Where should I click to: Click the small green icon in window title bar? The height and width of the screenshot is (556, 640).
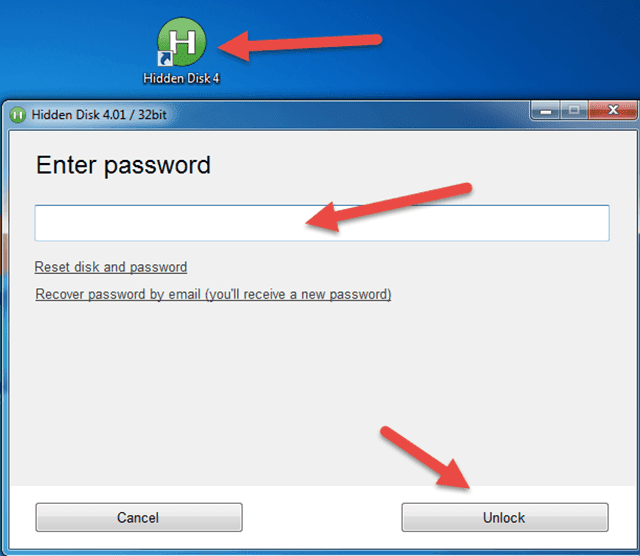pyautogui.click(x=18, y=115)
